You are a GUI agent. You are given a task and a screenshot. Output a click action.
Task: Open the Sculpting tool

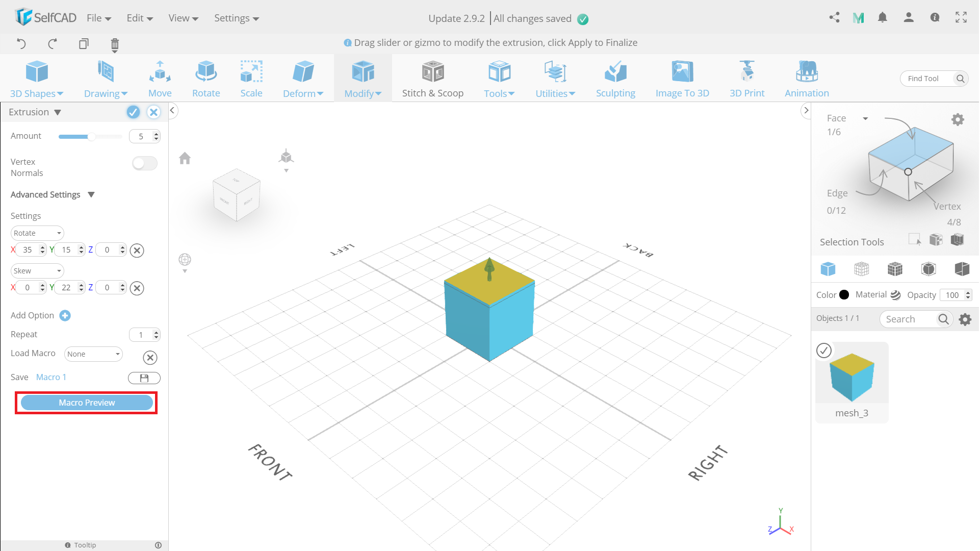pos(615,79)
